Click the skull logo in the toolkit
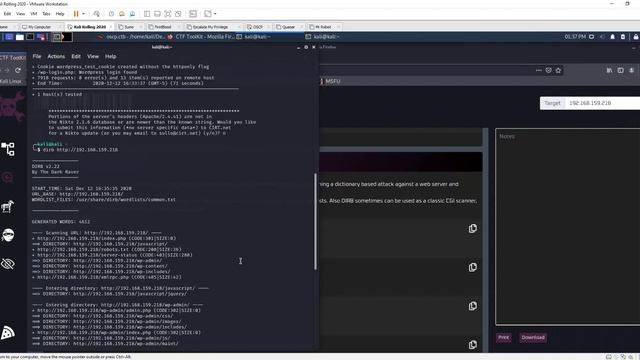 pyautogui.click(x=11, y=107)
